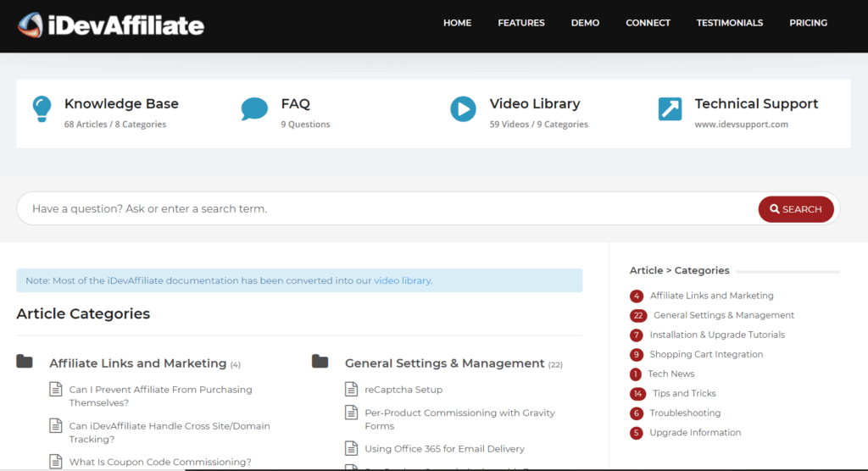Follow the video library link in the note
Image resolution: width=868 pixels, height=471 pixels.
(x=402, y=280)
